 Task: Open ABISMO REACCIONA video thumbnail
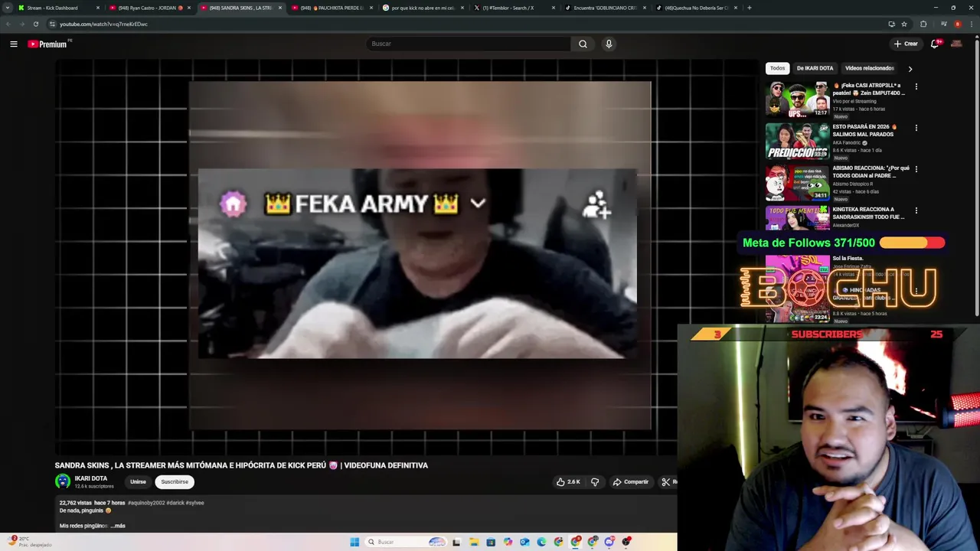[x=797, y=181]
